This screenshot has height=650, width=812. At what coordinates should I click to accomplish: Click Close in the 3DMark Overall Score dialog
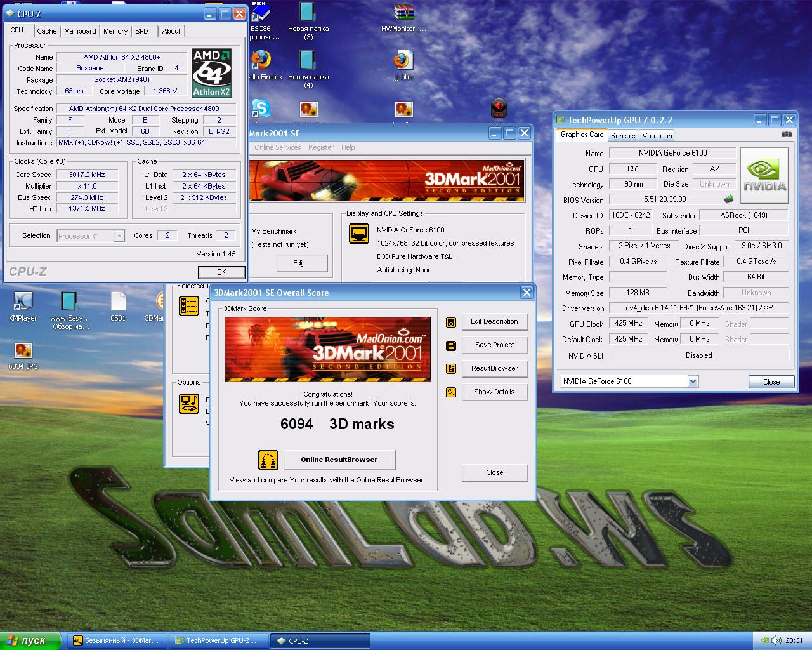[494, 472]
